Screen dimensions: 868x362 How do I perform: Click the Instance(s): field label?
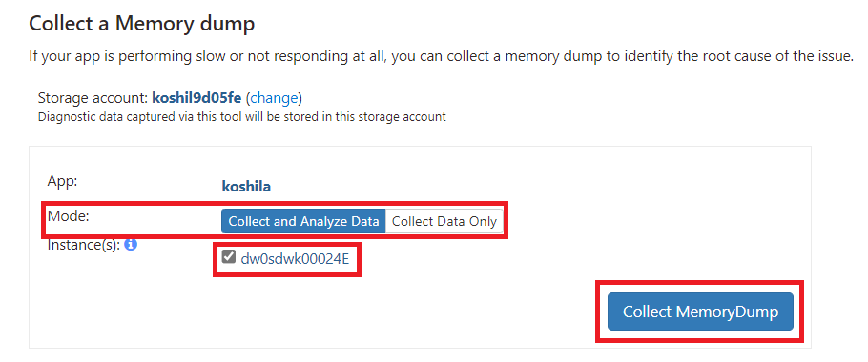pyautogui.click(x=84, y=244)
